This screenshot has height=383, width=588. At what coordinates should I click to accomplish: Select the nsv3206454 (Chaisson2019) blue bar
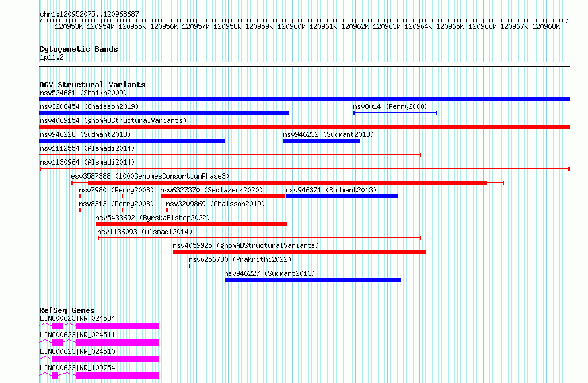click(x=164, y=113)
